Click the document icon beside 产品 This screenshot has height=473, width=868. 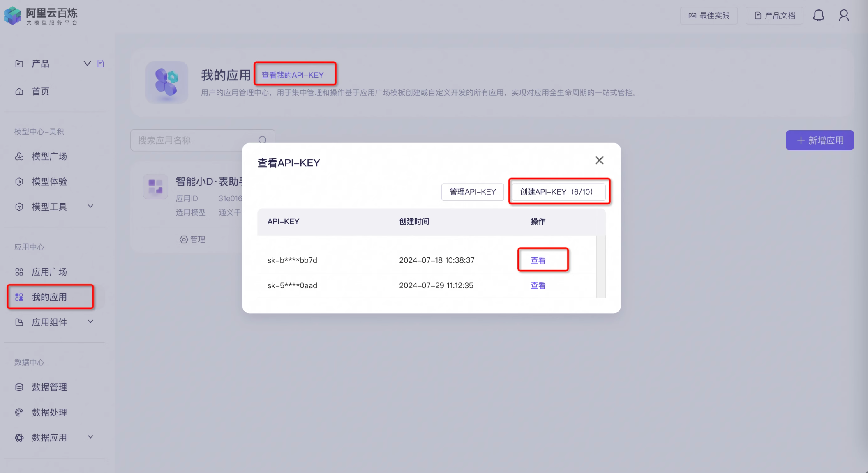tap(101, 64)
